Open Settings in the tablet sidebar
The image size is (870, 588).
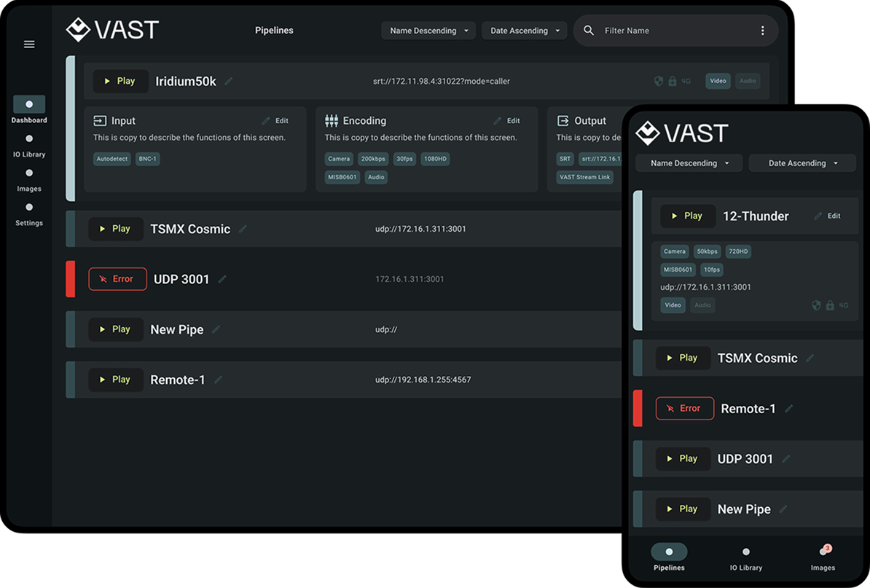(x=29, y=215)
